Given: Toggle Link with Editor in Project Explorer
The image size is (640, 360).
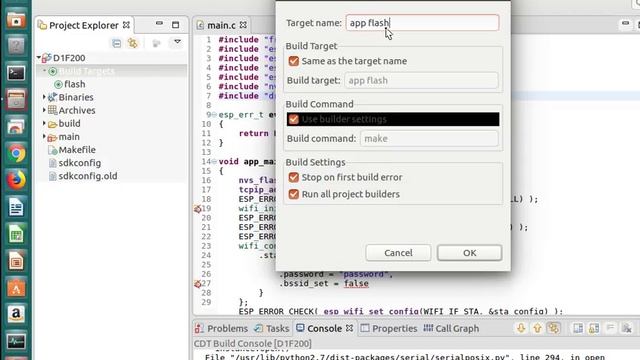Looking at the screenshot, I should [x=133, y=43].
